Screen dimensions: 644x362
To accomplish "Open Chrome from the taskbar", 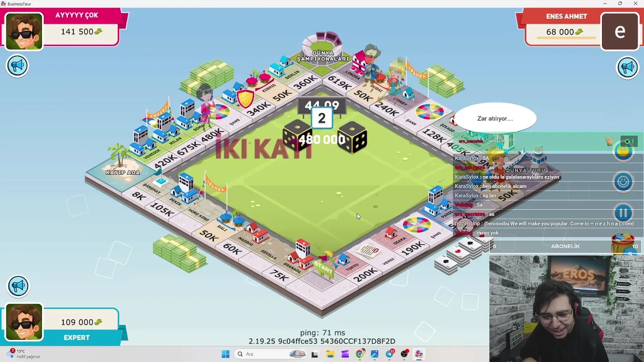I will [359, 354].
